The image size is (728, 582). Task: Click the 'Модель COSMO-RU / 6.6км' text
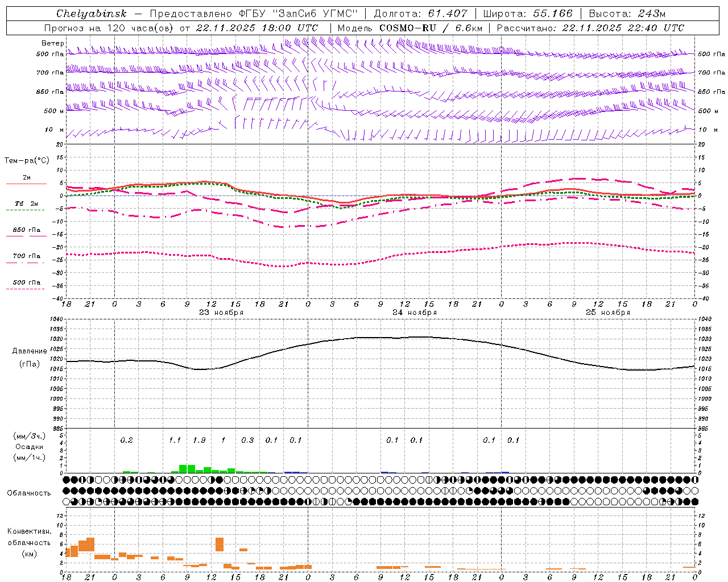click(x=410, y=28)
